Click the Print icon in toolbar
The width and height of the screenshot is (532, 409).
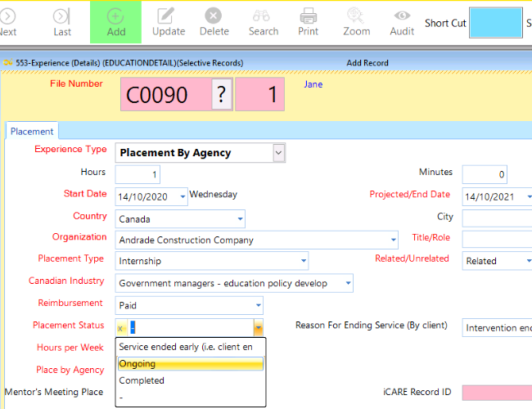pos(309,16)
